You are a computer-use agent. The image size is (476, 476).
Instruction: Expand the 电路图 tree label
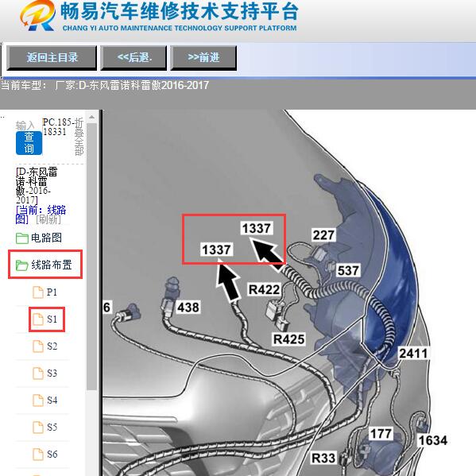(x=46, y=238)
